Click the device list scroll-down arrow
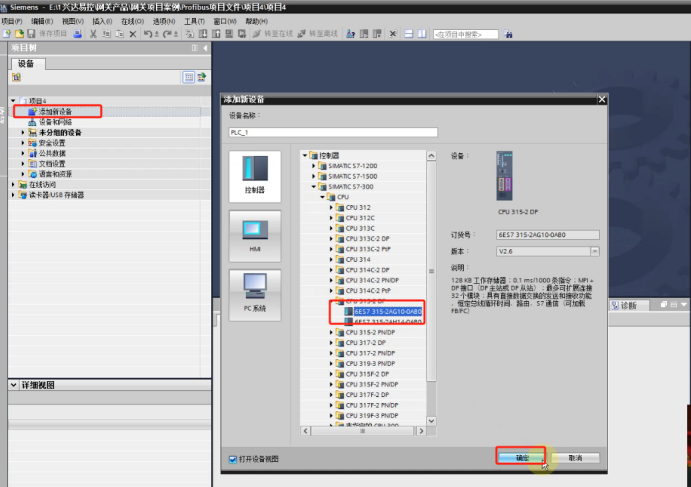Screen dimensions: 691x487 (x=431, y=421)
